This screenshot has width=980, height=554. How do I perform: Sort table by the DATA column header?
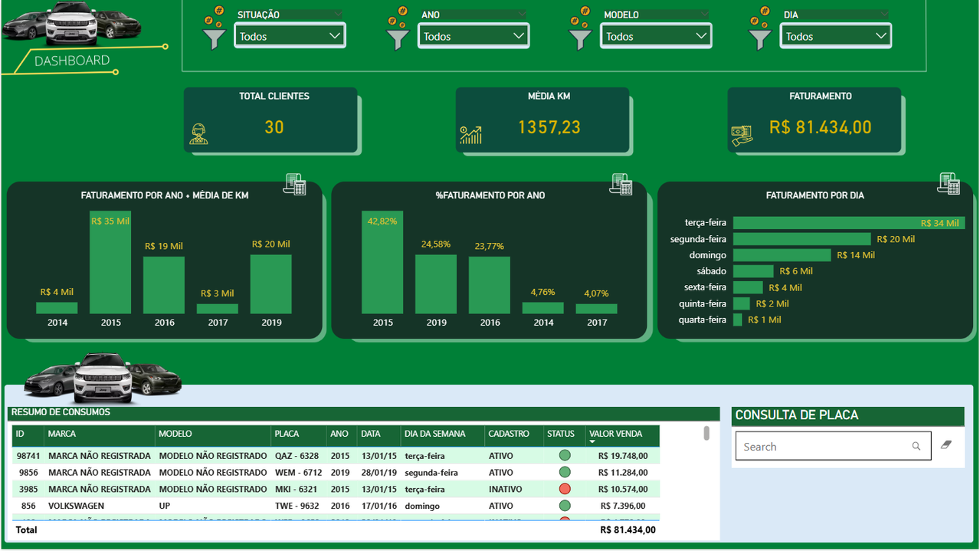click(x=379, y=434)
